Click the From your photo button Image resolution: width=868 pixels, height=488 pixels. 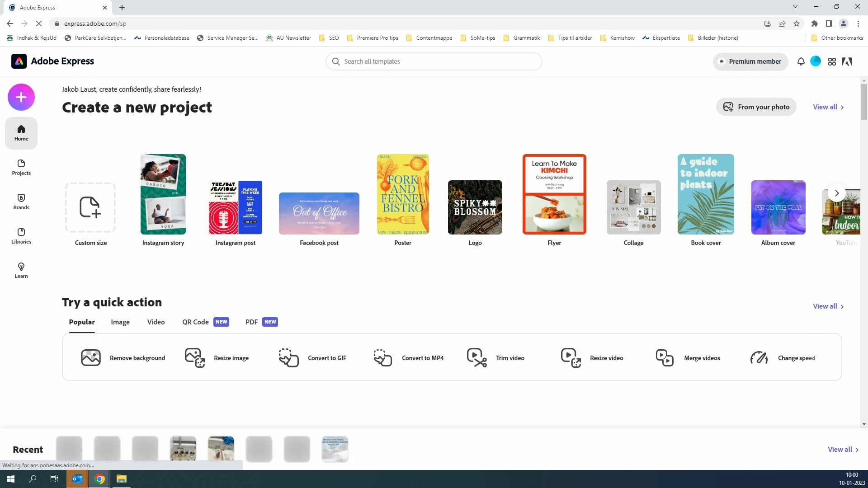(x=756, y=107)
